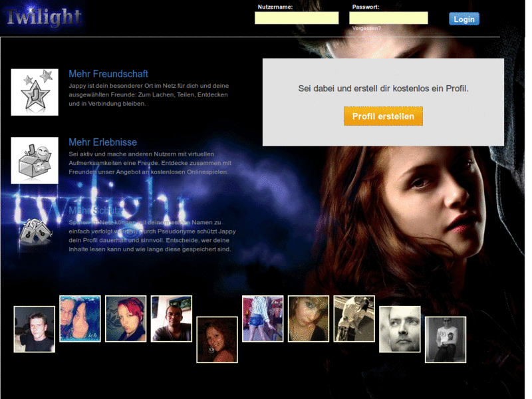Viewport: 532px width, 399px height.
Task: Open profile photo of man with glasses wearing earphones
Action: [172, 319]
